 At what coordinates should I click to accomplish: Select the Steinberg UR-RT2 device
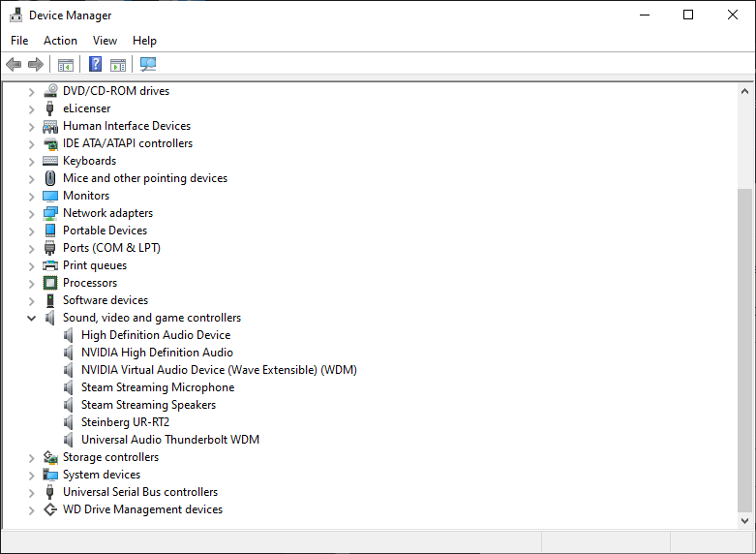coord(126,422)
